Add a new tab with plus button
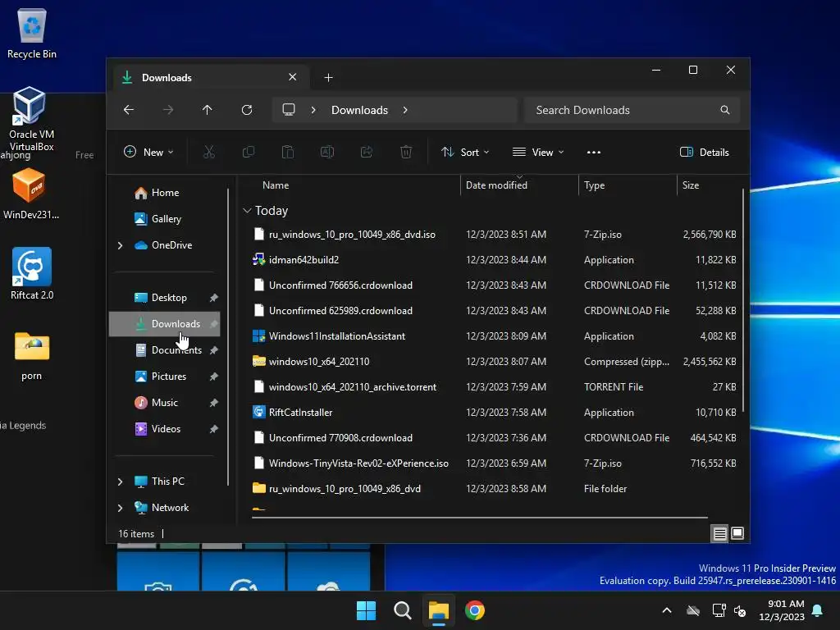The image size is (840, 630). point(328,78)
